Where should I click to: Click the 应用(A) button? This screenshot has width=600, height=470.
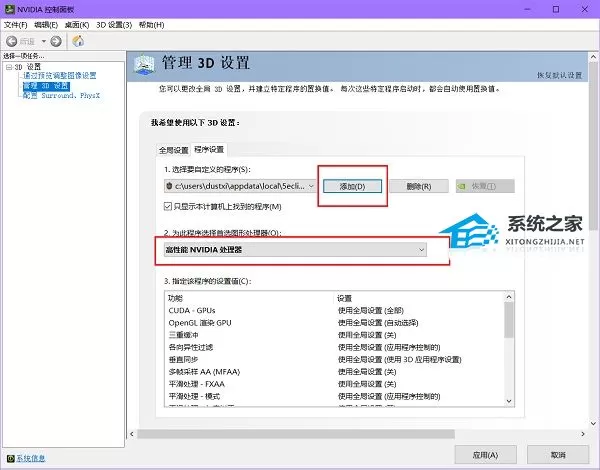(485, 455)
